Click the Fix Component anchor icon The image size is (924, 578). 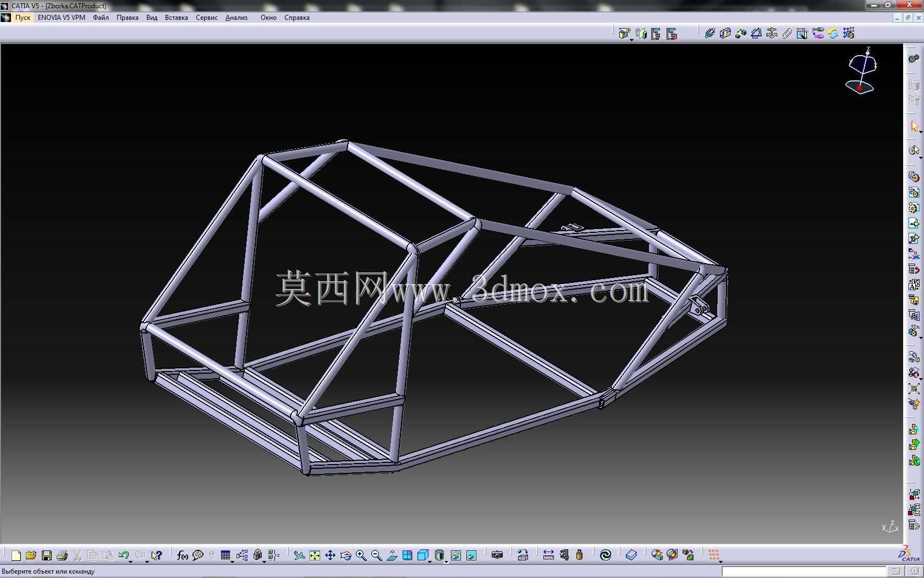tap(772, 34)
